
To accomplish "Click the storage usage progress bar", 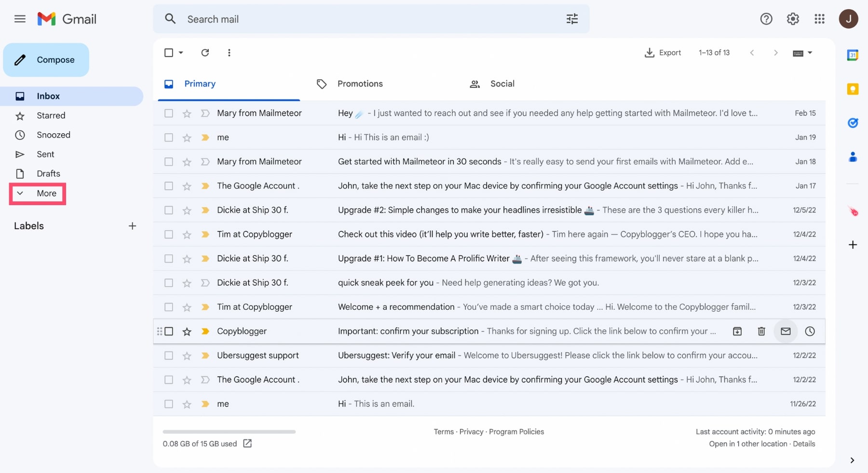I will click(229, 431).
